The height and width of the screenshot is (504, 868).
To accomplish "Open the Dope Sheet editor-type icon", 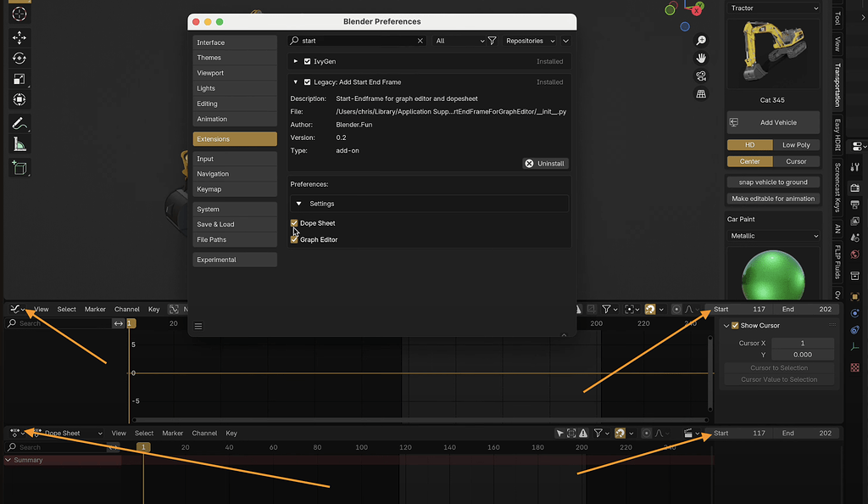I will point(18,433).
